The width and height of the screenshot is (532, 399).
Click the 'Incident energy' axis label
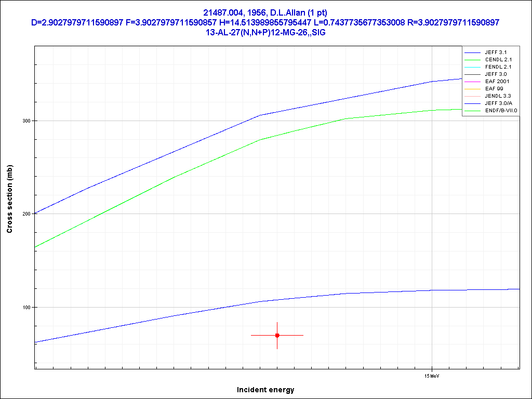point(265,390)
